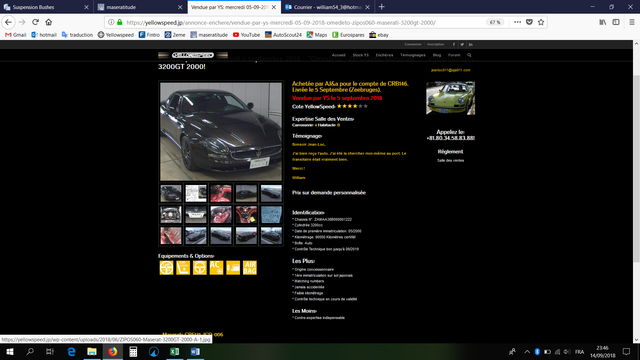Click the YellowSpeed site logo
Screen dimensions: 640x360
pyautogui.click(x=193, y=55)
